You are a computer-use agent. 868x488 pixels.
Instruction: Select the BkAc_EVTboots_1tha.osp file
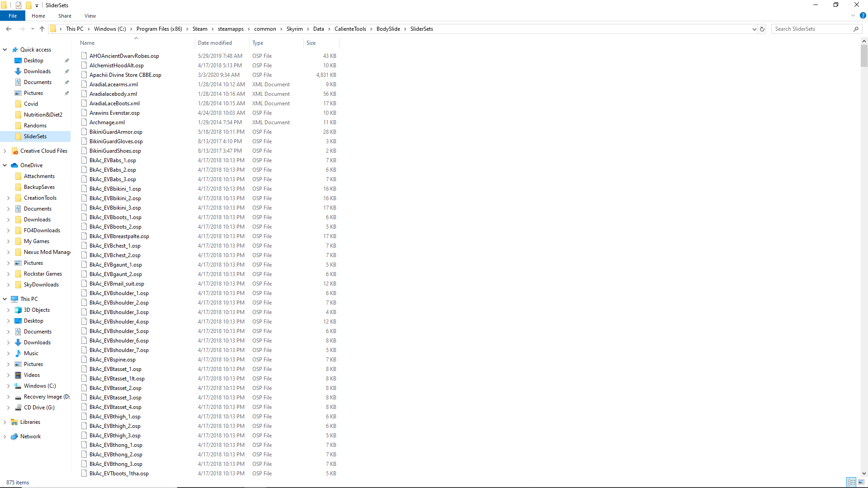coord(119,474)
